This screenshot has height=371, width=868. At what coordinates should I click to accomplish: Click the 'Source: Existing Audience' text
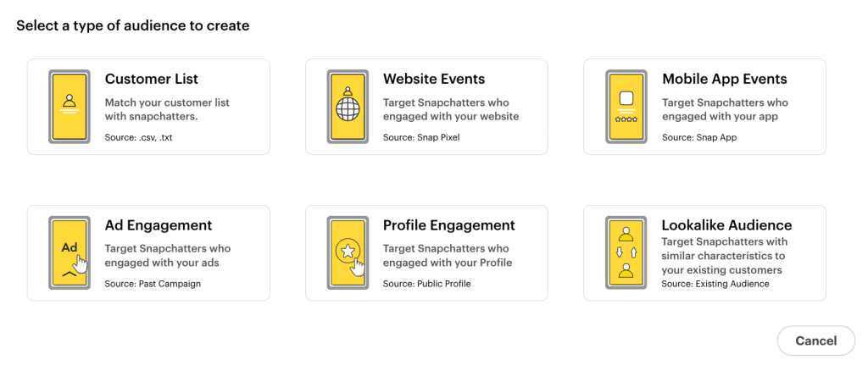715,285
